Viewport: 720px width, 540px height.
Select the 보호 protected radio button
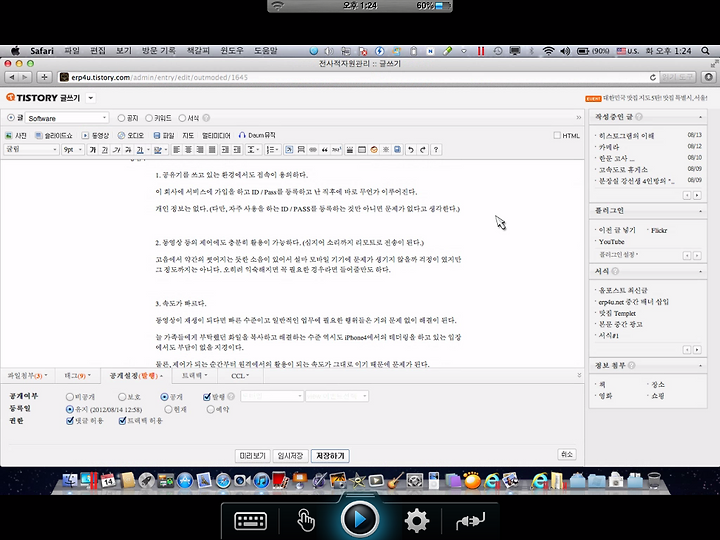[x=122, y=397]
